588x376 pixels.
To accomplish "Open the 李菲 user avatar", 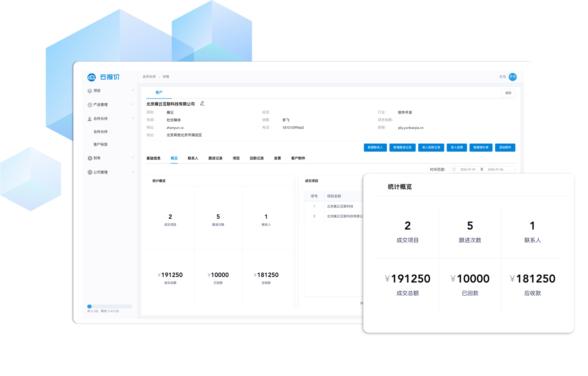I will [512, 77].
